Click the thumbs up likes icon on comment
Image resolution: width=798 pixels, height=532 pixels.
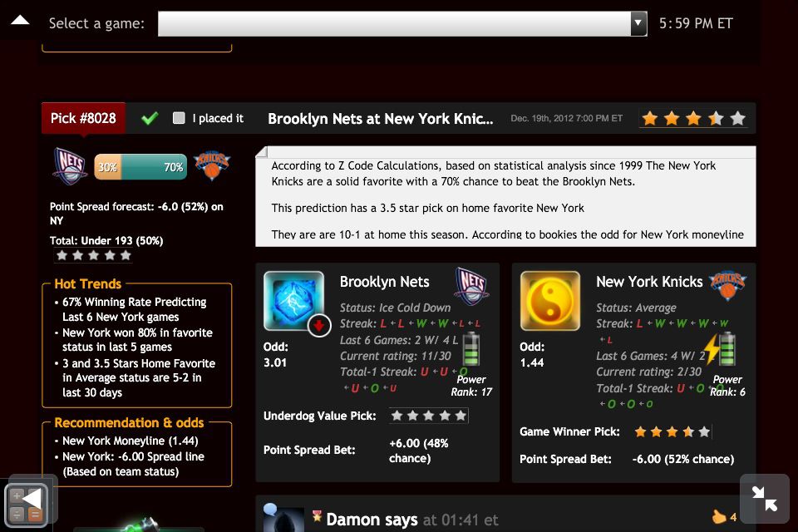[x=718, y=517]
